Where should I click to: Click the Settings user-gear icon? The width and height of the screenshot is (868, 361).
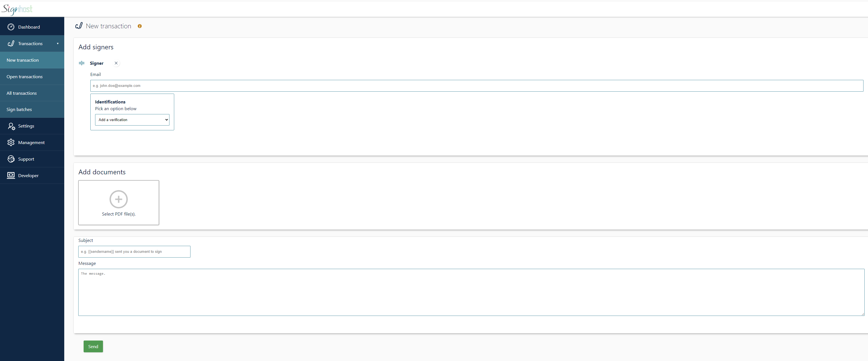(11, 126)
